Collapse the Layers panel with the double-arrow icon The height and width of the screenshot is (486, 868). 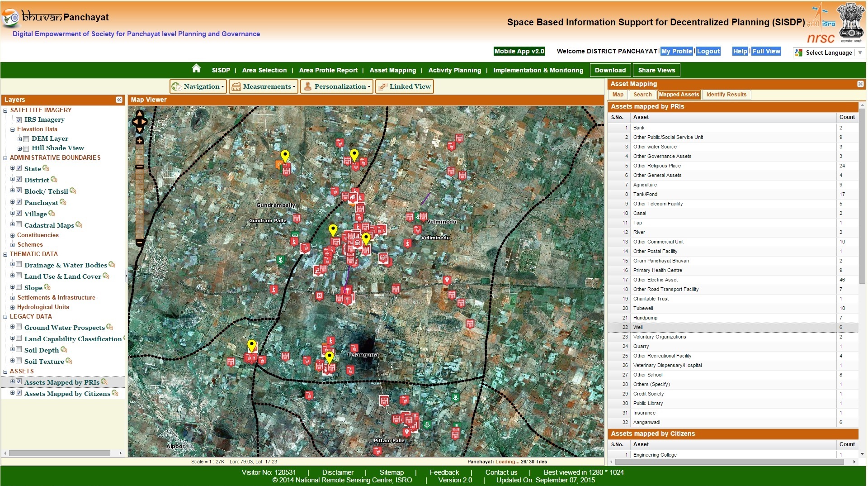119,100
